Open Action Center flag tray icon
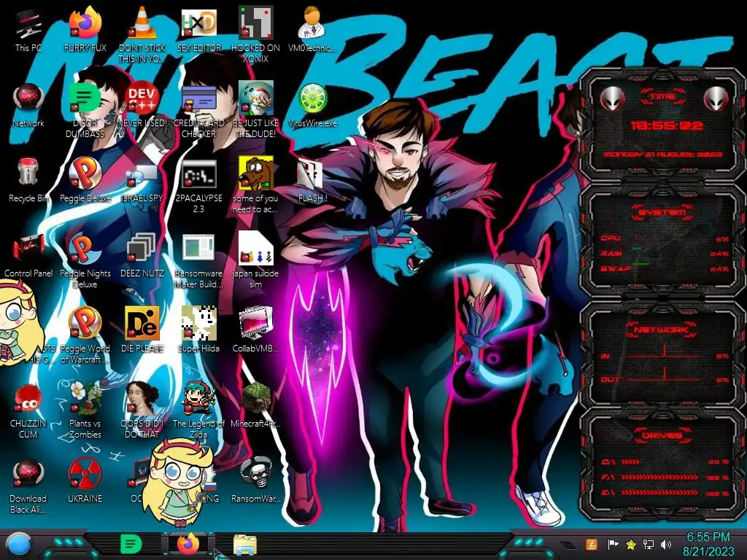The image size is (747, 560). (613, 544)
